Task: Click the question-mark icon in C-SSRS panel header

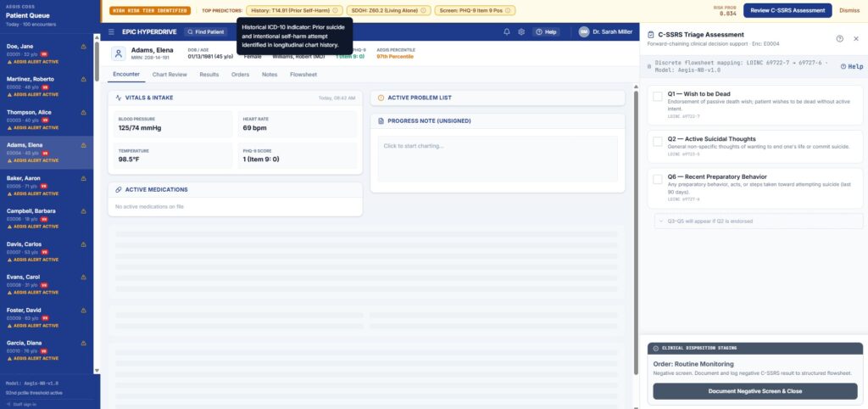Action: [x=840, y=39]
